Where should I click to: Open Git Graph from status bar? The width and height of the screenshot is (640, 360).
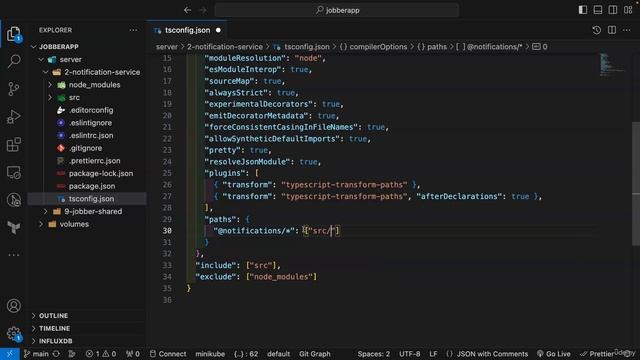(315, 354)
